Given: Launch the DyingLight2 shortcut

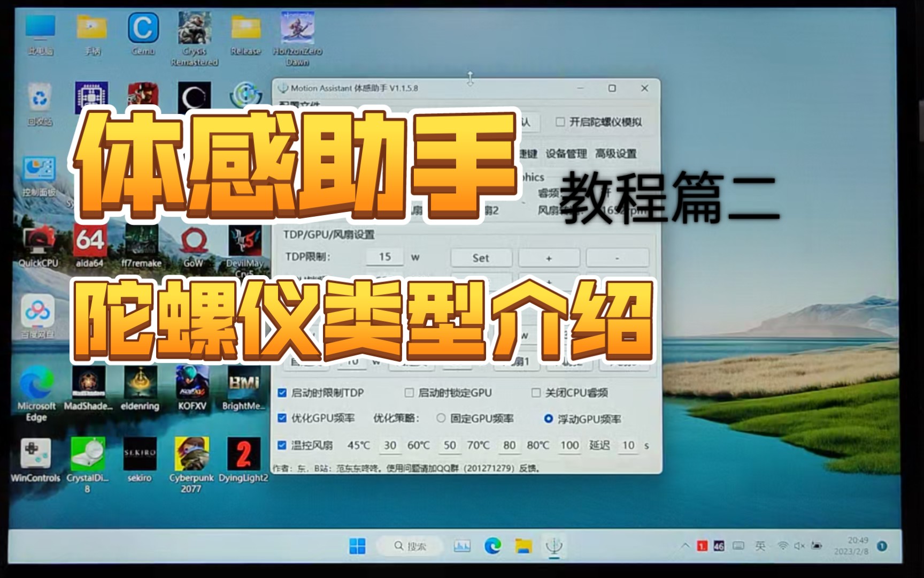Looking at the screenshot, I should [243, 460].
